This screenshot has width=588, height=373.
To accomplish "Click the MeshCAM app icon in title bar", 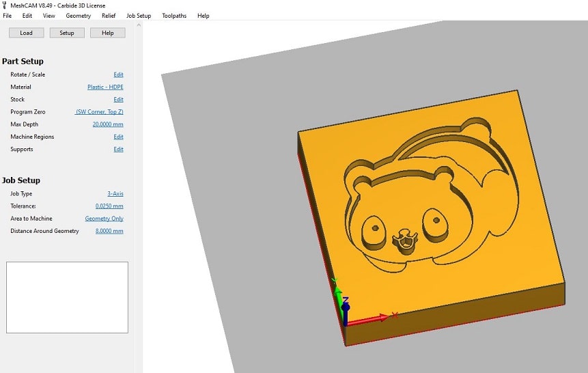I will pyautogui.click(x=5, y=5).
